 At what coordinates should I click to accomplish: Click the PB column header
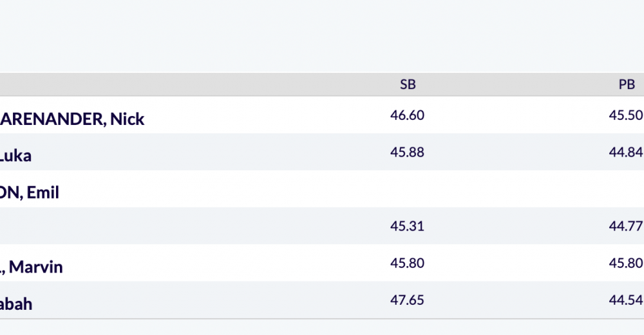point(627,84)
